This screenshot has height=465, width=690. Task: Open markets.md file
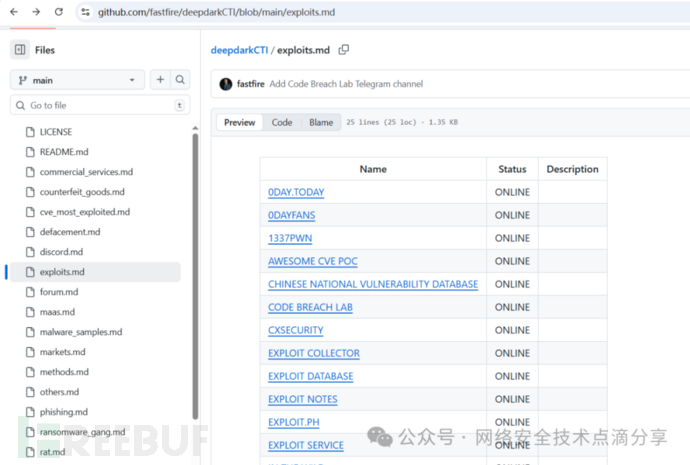(x=62, y=352)
